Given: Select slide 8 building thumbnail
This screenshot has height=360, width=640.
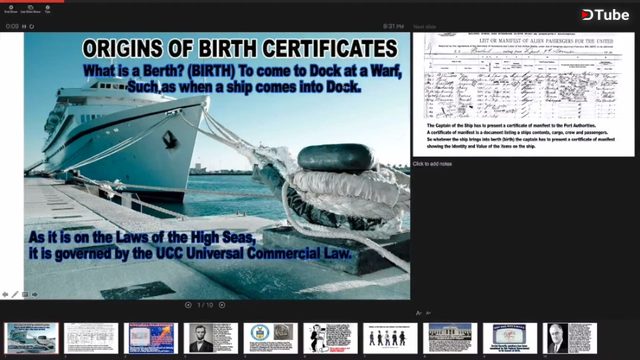Looking at the screenshot, I should 450,338.
